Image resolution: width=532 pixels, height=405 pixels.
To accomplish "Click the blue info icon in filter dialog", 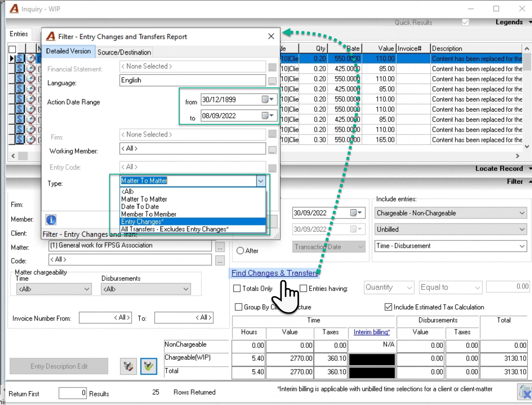I will click(x=51, y=220).
